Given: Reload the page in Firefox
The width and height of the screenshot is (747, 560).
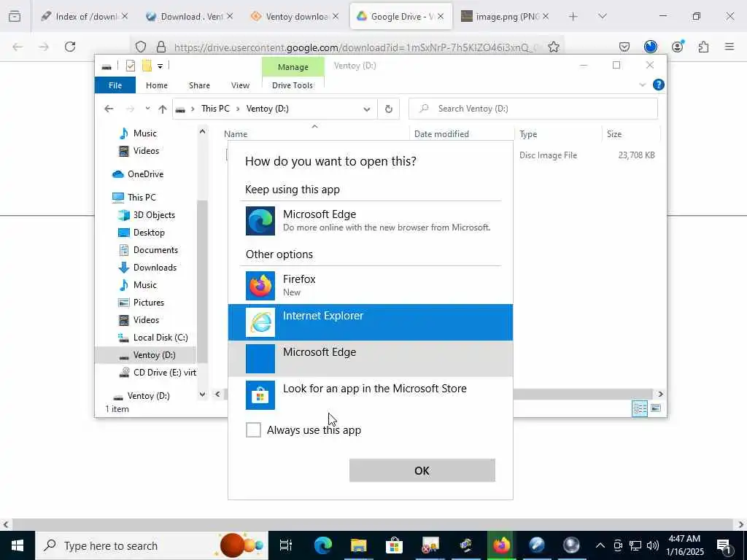Looking at the screenshot, I should pyautogui.click(x=70, y=47).
